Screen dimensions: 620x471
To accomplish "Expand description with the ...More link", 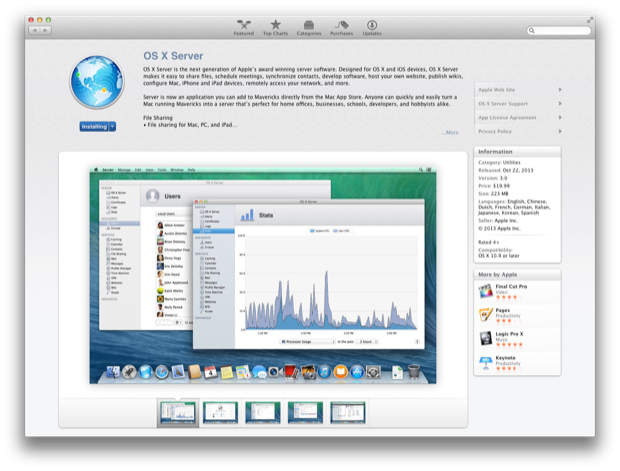I will coord(450,132).
